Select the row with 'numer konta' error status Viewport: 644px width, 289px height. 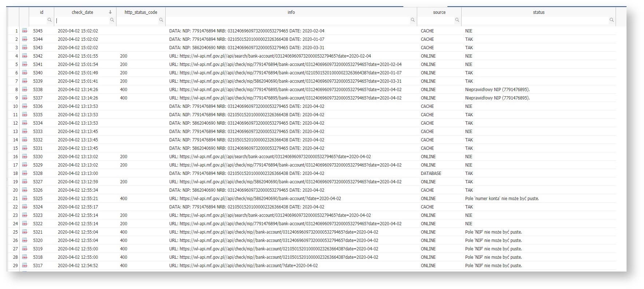click(x=502, y=199)
